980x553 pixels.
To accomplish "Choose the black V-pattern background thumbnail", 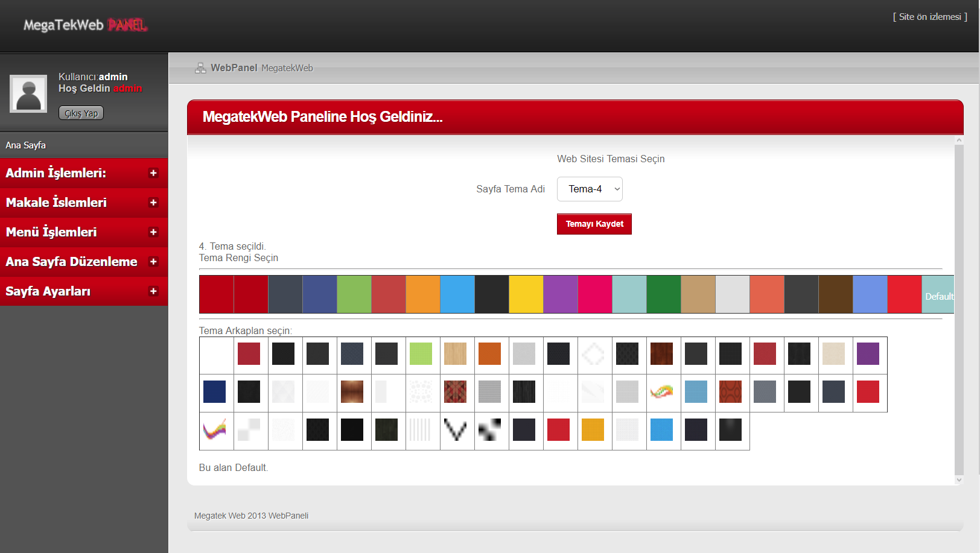I will click(x=455, y=429).
